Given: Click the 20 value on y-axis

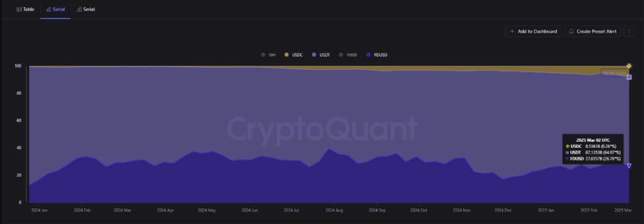Looking at the screenshot, I should pos(18,175).
